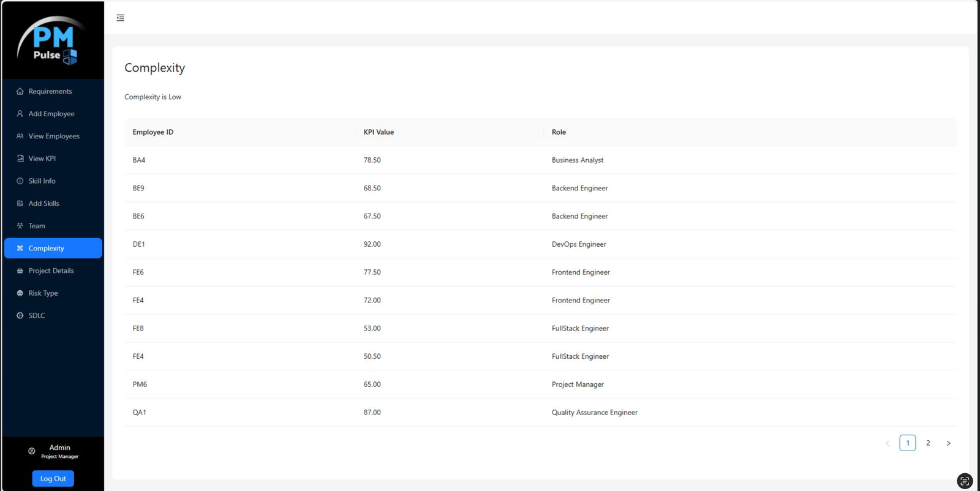This screenshot has width=980, height=491.
Task: Click the next page arrow
Action: [x=948, y=443]
